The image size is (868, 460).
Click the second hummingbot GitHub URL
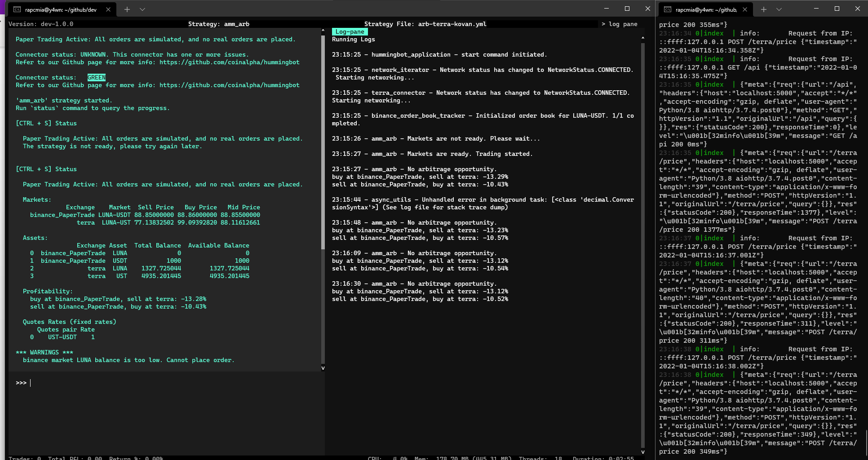pyautogui.click(x=229, y=85)
